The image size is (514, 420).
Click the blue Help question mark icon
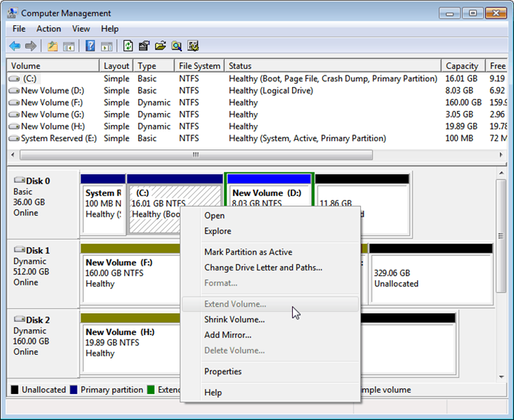point(90,46)
